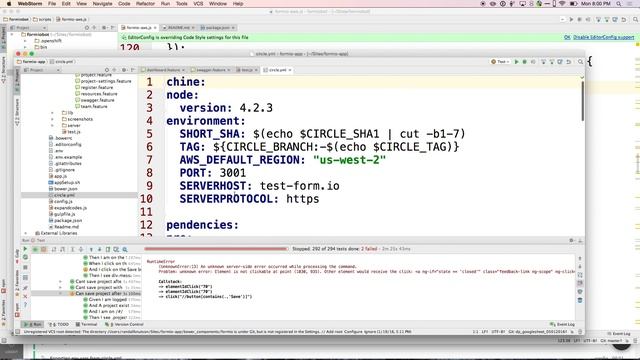This screenshot has height=360, width=640.
Task: Stop the test process in Run panel
Action: [x=25, y=267]
